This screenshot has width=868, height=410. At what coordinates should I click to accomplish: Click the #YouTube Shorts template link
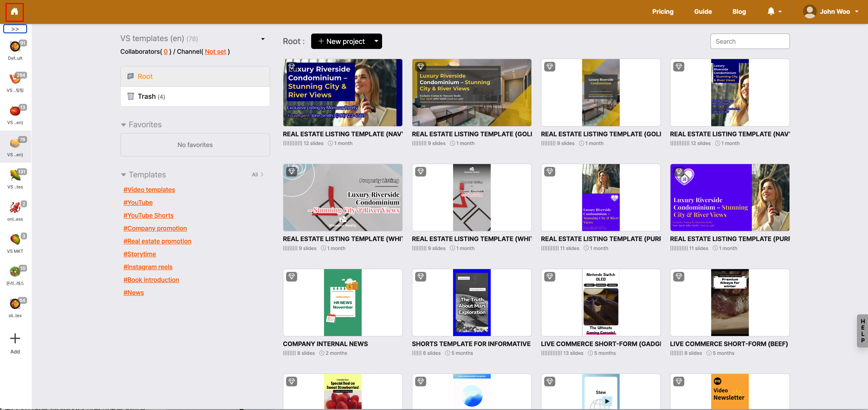(x=148, y=215)
